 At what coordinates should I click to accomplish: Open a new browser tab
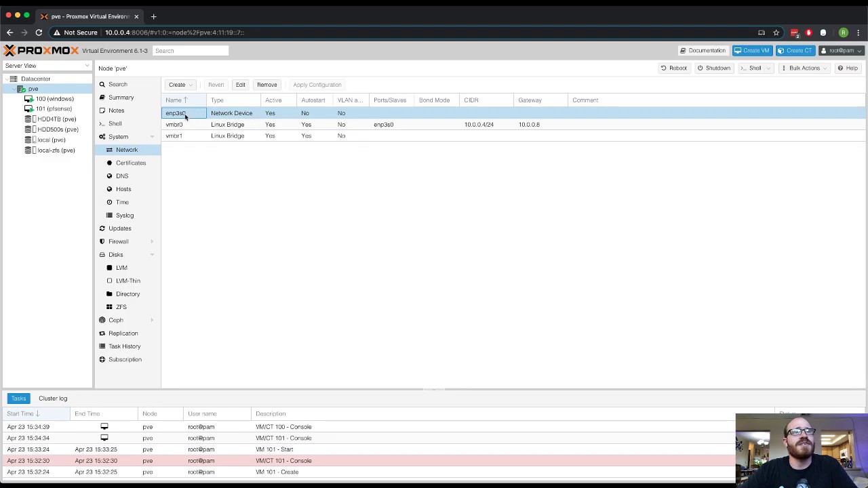(x=153, y=16)
